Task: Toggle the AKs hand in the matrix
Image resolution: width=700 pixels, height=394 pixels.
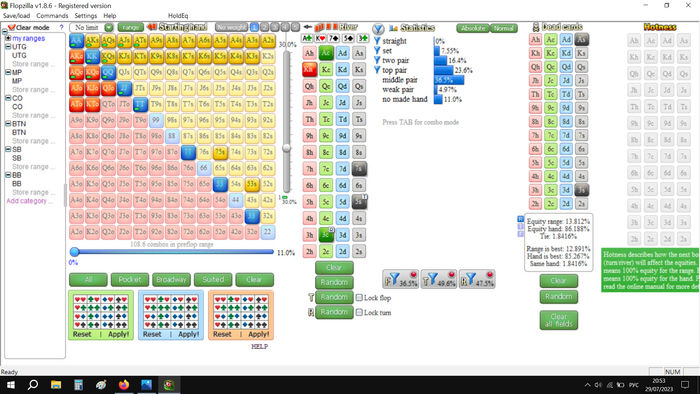Action: (92, 41)
